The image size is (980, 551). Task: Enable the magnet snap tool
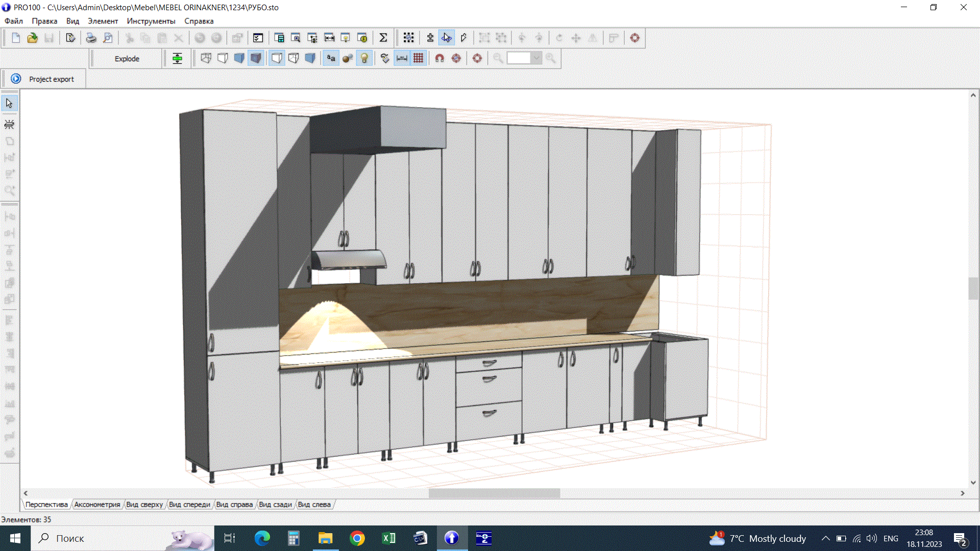tap(439, 58)
